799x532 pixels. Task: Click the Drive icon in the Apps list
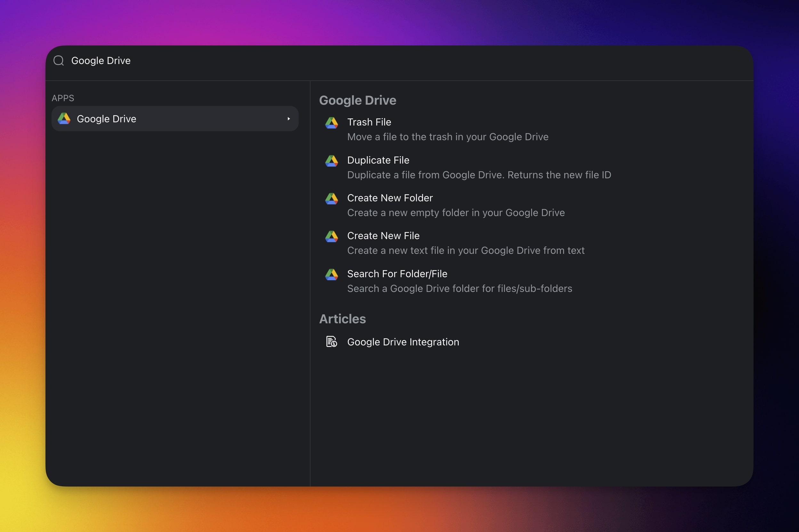pos(64,119)
